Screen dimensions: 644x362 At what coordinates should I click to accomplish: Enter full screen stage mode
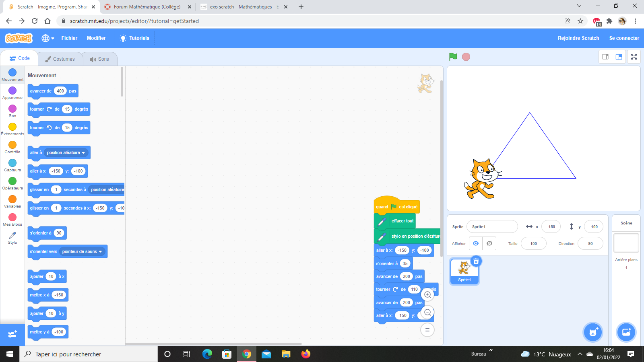[x=634, y=57]
